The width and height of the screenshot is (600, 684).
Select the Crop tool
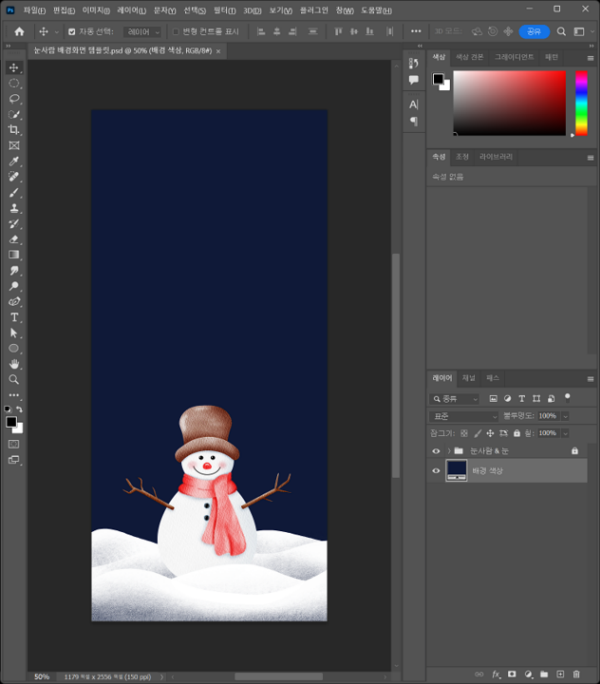pyautogui.click(x=14, y=130)
